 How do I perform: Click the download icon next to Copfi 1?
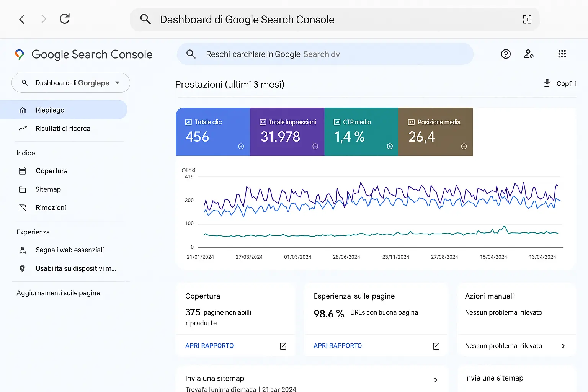click(x=547, y=83)
